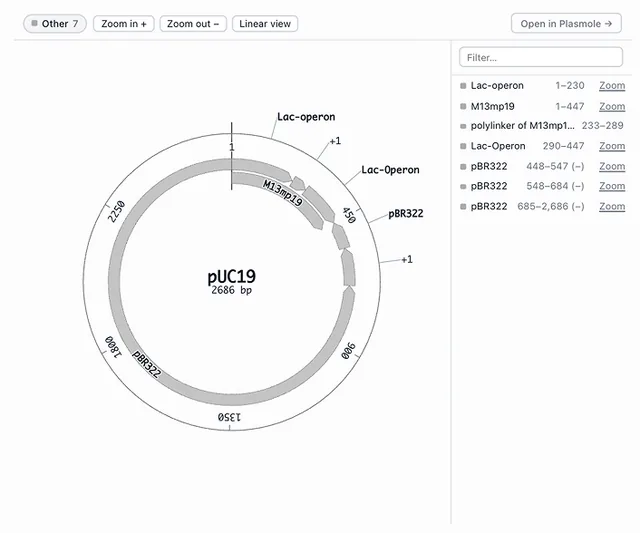Image resolution: width=640 pixels, height=533 pixels.
Task: Select the M13mp19 row in the feature list
Action: click(x=542, y=107)
